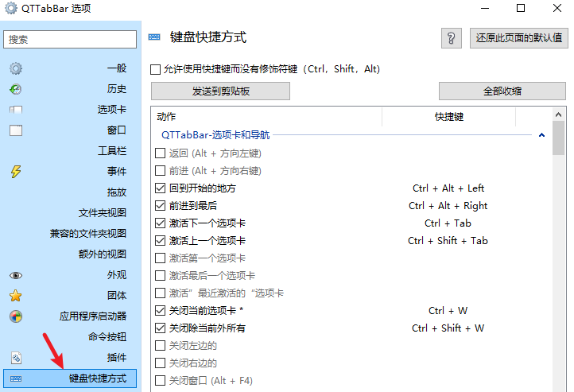Viewport: 574px width, 392px height.
Task: Click the shortcut list scrollbar thumb
Action: tap(558, 138)
